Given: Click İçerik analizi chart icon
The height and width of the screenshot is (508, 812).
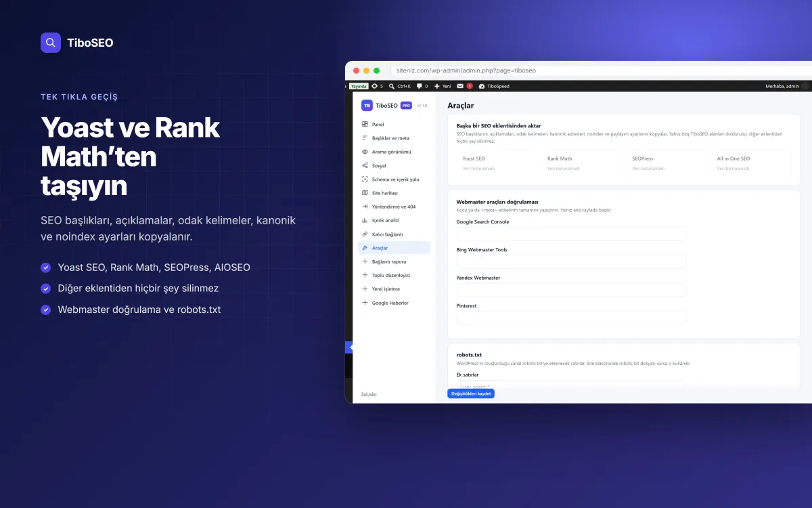Looking at the screenshot, I should coord(365,220).
